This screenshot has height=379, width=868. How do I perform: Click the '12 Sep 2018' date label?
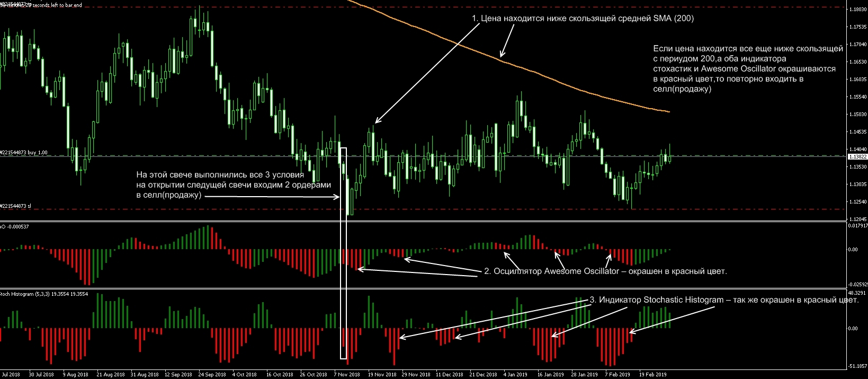click(178, 375)
